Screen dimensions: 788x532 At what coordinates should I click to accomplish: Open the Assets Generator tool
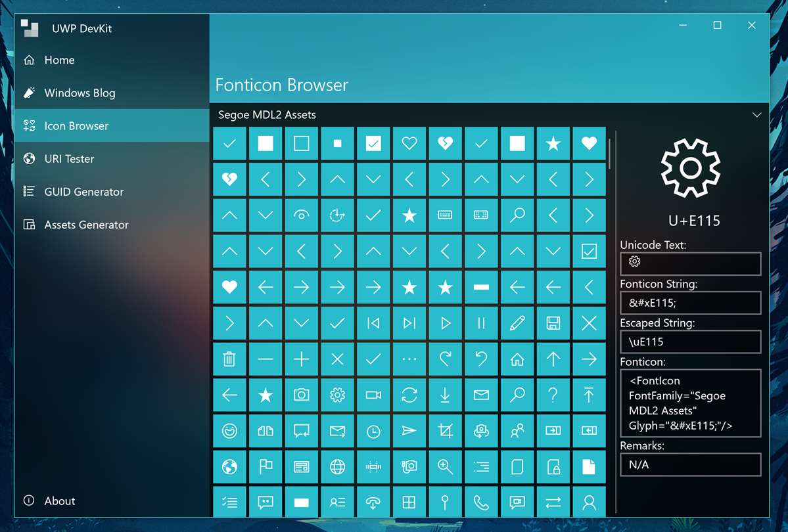click(x=112, y=225)
